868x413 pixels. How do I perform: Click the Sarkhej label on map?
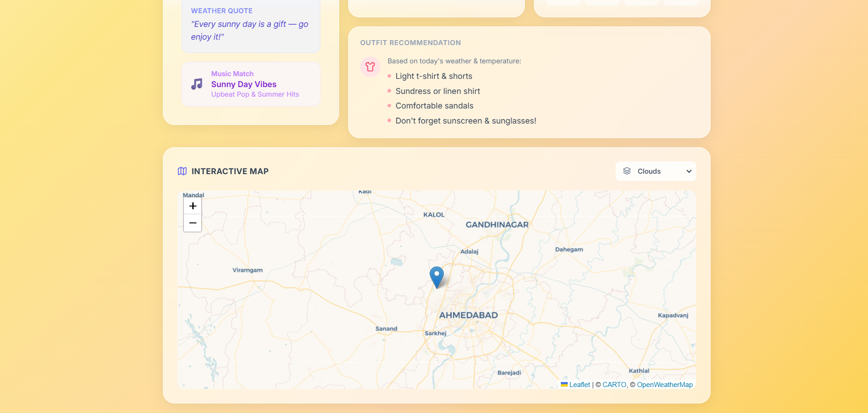coord(435,333)
